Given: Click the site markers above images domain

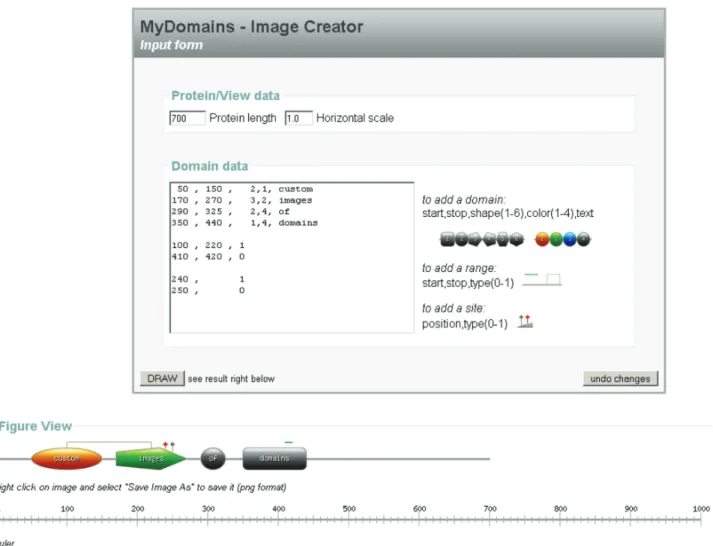Looking at the screenshot, I should [x=169, y=446].
